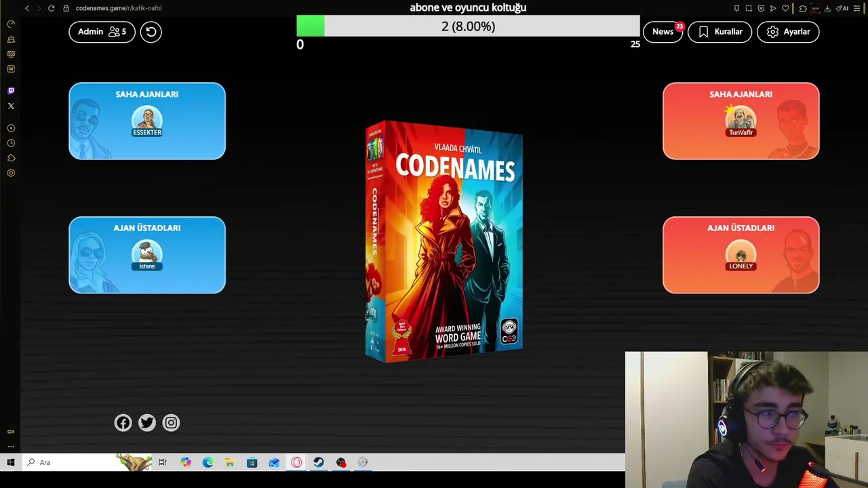The image size is (868, 488).
Task: Open the sidebar three-dots more menu
Action: (11, 446)
